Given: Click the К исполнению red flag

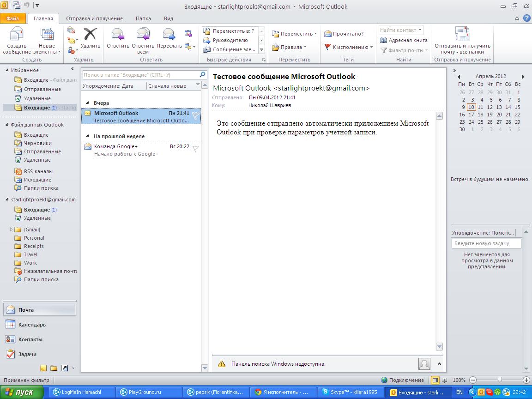Looking at the screenshot, I should point(328,47).
